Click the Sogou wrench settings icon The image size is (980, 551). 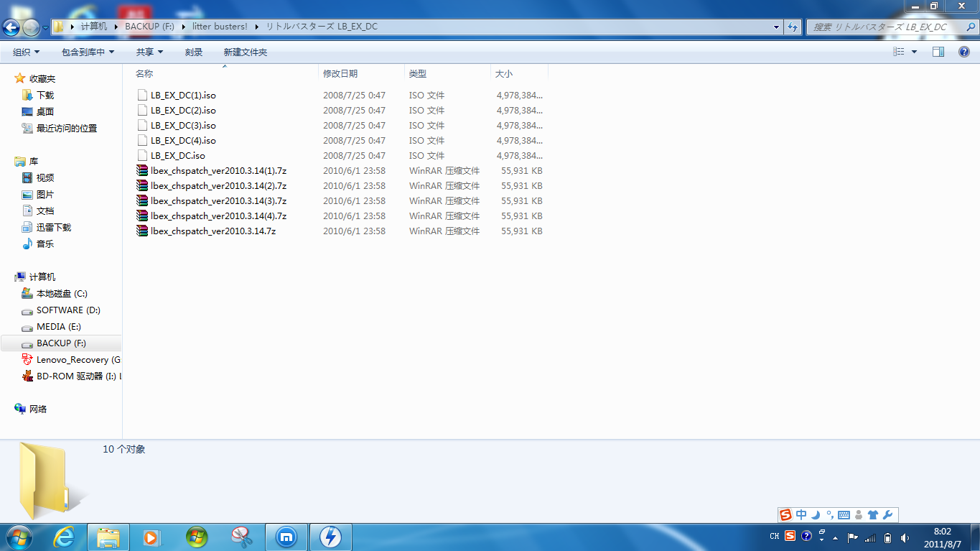coord(888,514)
